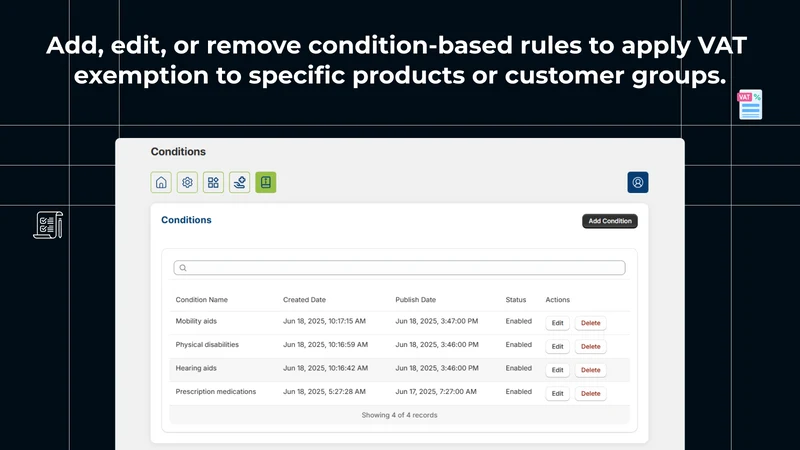Click Enabled status of Mobility aids
This screenshot has width=800, height=450.
[x=518, y=321]
